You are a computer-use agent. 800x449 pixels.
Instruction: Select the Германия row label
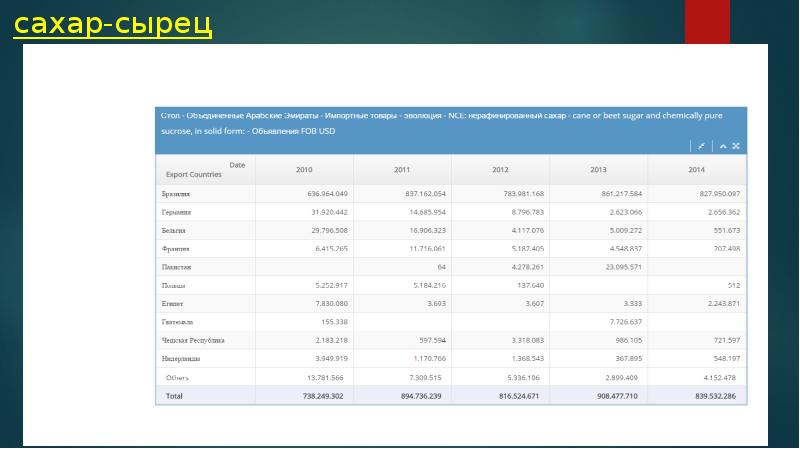(177, 212)
